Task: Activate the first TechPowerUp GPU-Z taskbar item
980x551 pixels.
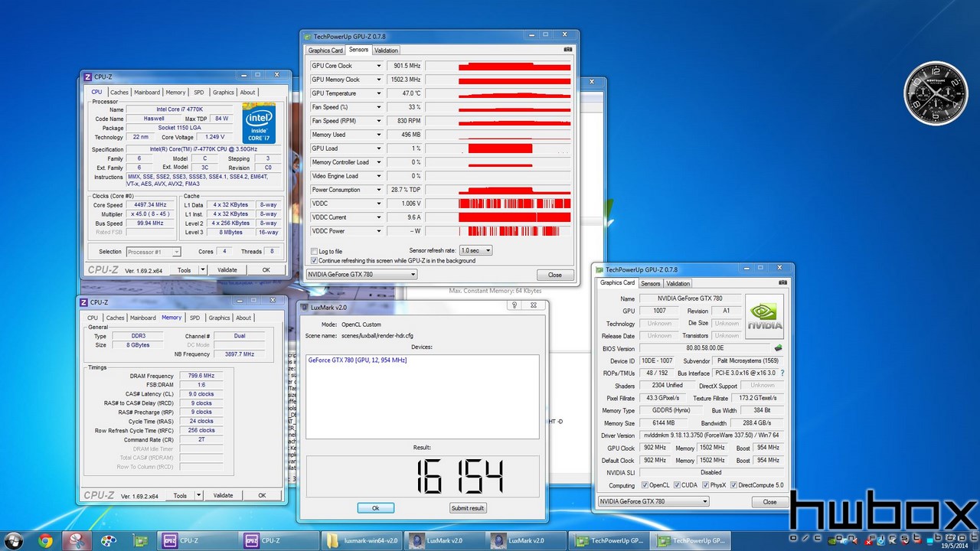Action: click(x=609, y=541)
